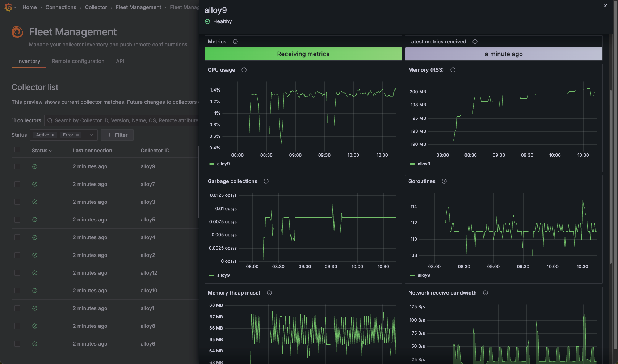Click the Network receive bandwidth info icon
Viewport: 618px width, 364px height.
pyautogui.click(x=485, y=293)
